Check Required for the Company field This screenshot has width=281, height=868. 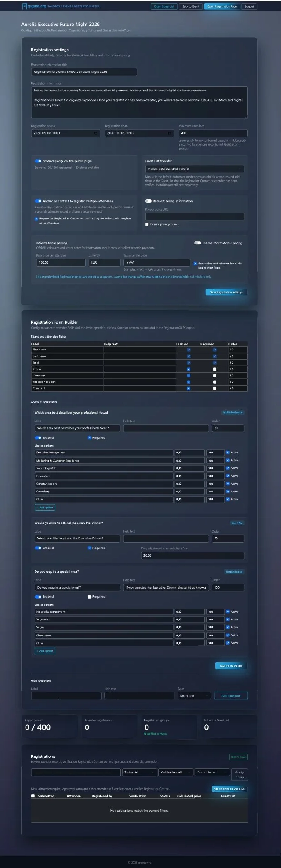pyautogui.click(x=215, y=376)
